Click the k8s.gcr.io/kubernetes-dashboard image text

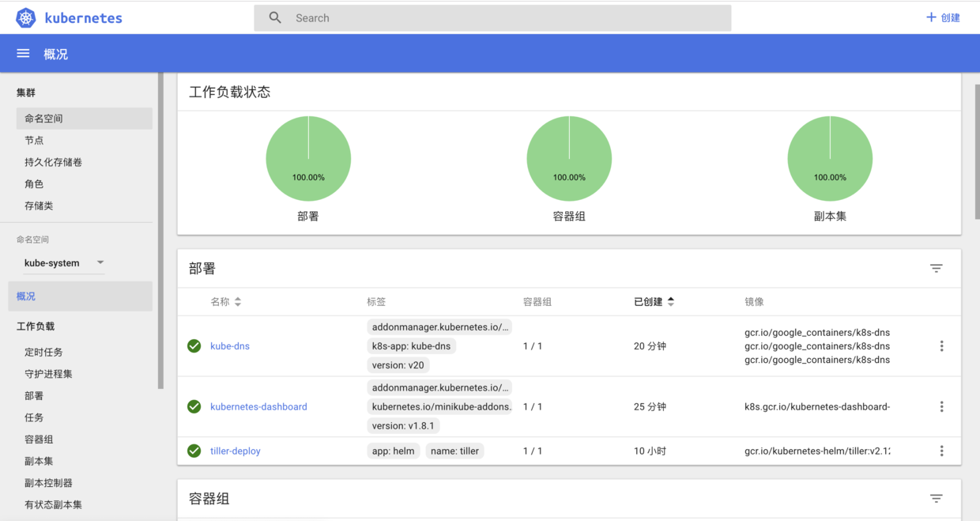(x=817, y=406)
